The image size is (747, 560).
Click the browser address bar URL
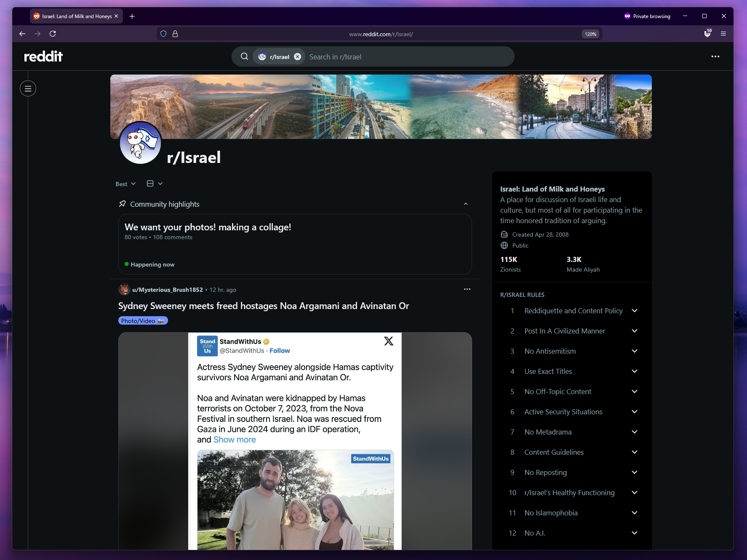coord(381,34)
